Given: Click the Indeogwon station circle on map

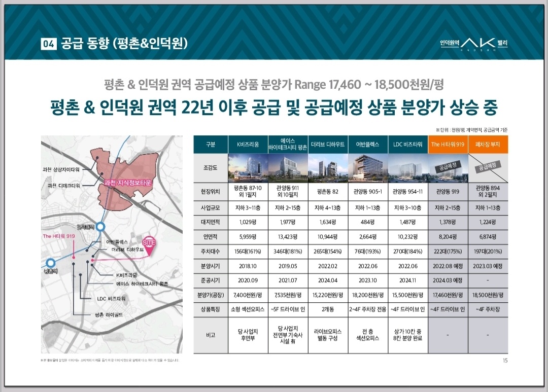Looking at the screenshot, I should (100, 227).
